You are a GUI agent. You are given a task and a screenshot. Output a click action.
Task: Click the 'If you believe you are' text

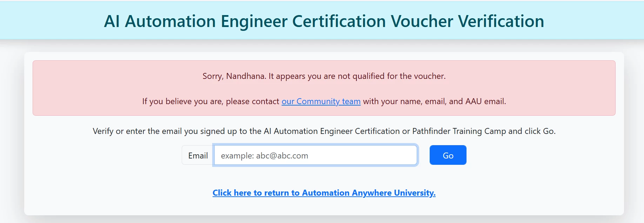[x=182, y=101]
